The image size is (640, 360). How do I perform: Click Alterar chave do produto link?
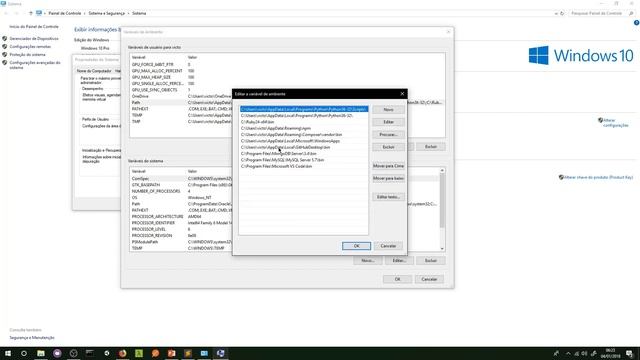tap(598, 177)
